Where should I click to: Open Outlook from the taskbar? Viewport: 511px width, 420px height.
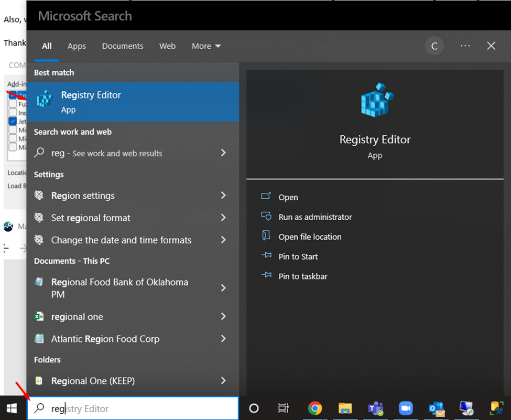tap(437, 409)
